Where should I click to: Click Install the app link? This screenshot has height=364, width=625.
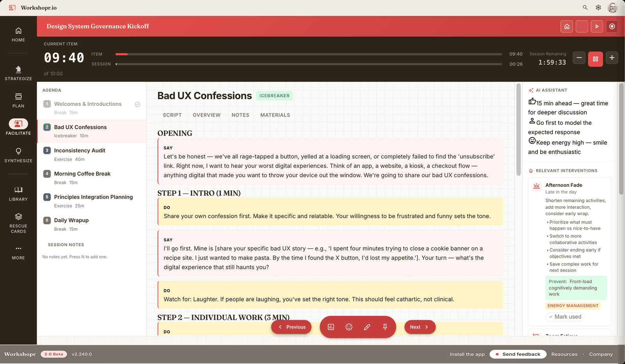[x=467, y=354]
